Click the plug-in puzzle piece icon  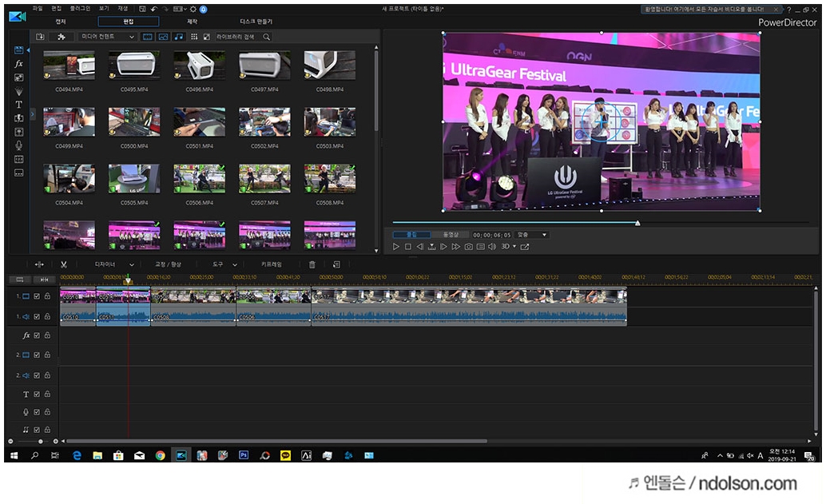[x=61, y=37]
